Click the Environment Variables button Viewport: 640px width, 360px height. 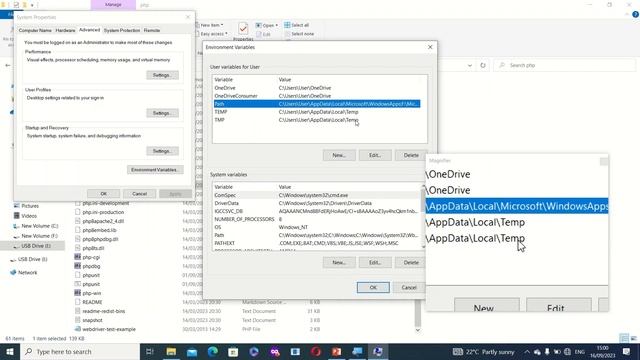[155, 170]
